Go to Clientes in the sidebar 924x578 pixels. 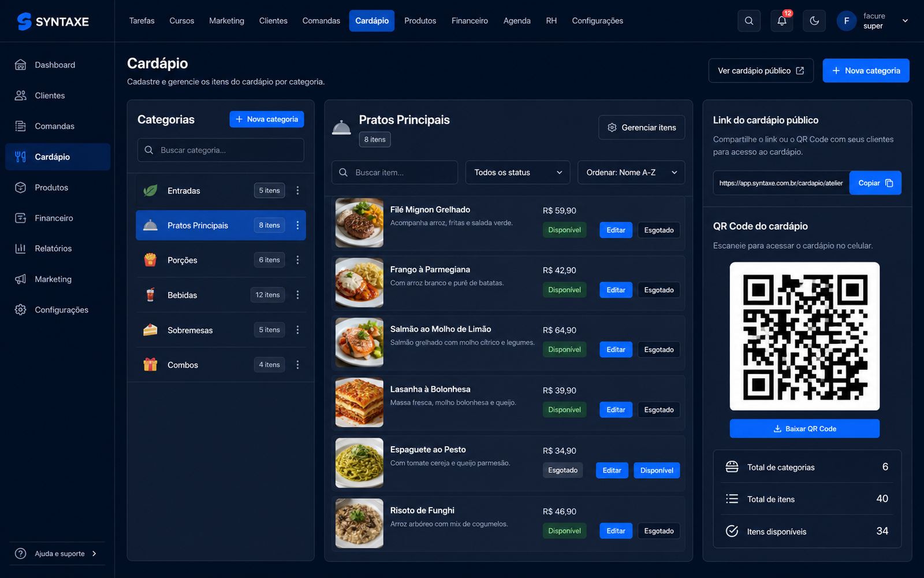58,95
